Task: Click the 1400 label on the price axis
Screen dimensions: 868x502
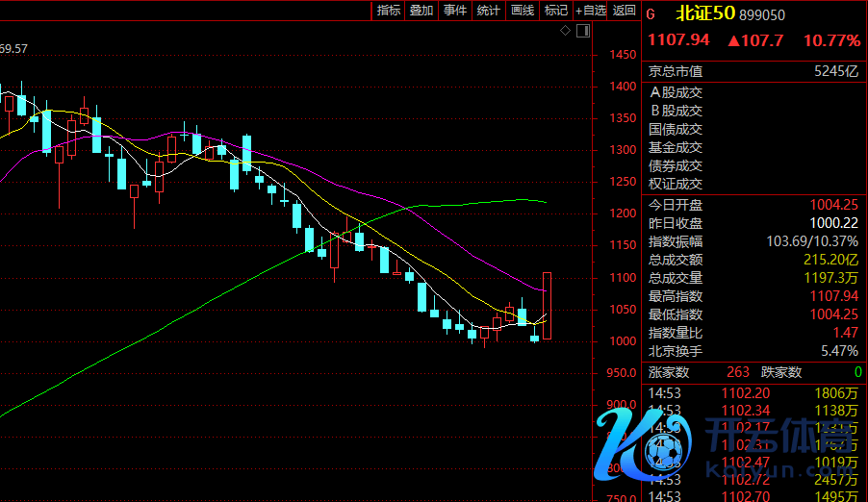Action: point(623,87)
